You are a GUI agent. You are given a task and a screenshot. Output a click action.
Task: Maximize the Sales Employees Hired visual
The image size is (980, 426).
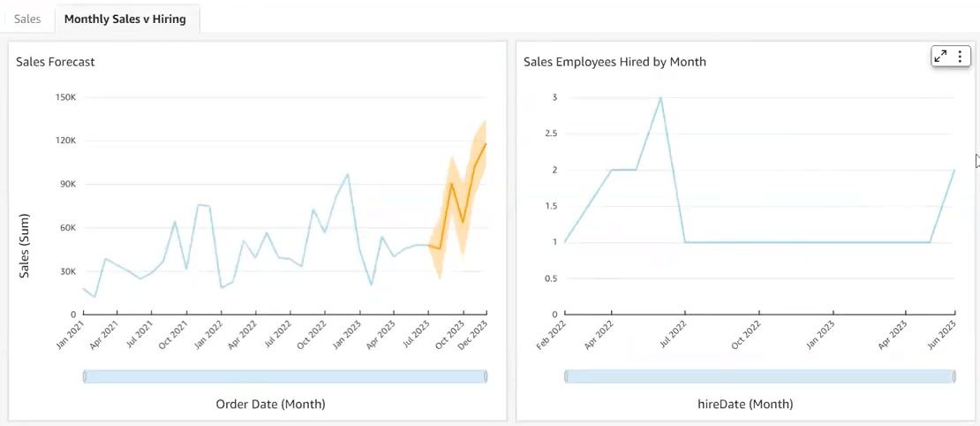point(941,56)
